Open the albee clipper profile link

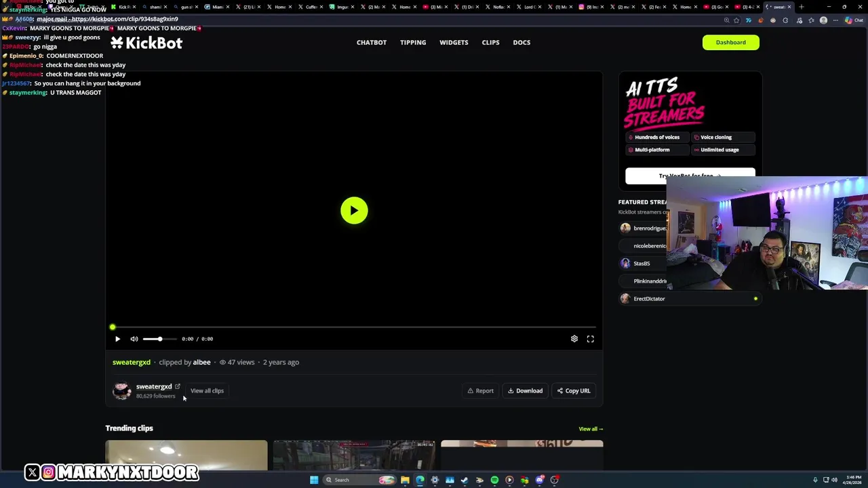tap(201, 362)
